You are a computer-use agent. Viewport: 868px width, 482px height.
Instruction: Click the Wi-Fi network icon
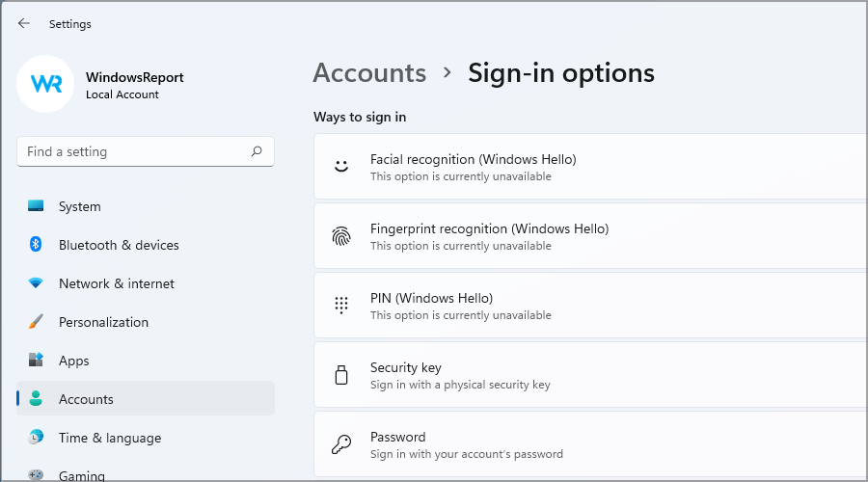(36, 283)
